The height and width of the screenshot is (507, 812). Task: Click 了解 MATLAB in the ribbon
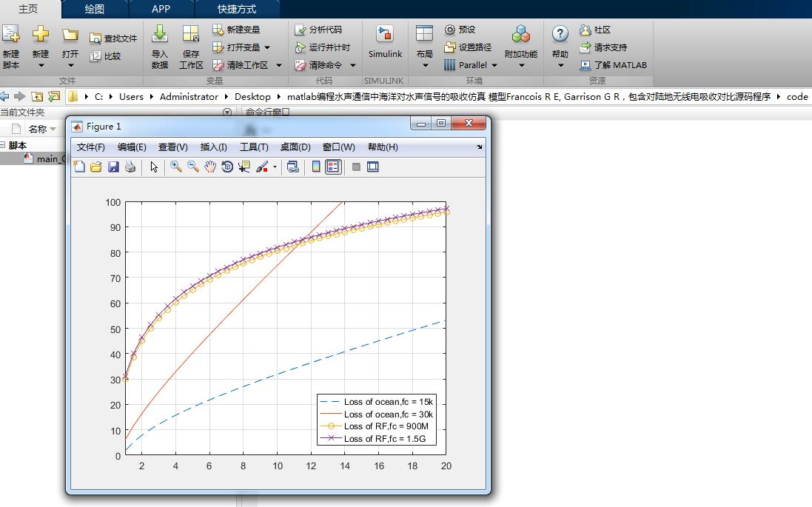pos(614,64)
